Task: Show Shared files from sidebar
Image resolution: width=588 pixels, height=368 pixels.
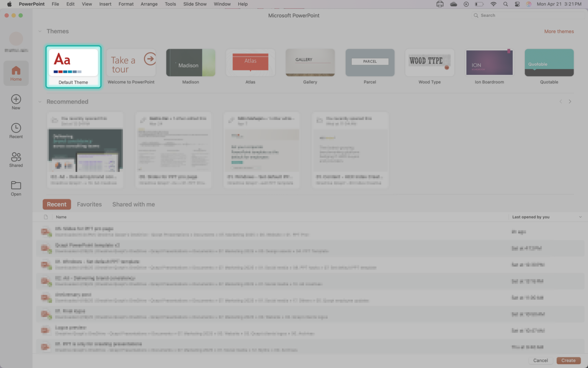Action: point(16,159)
